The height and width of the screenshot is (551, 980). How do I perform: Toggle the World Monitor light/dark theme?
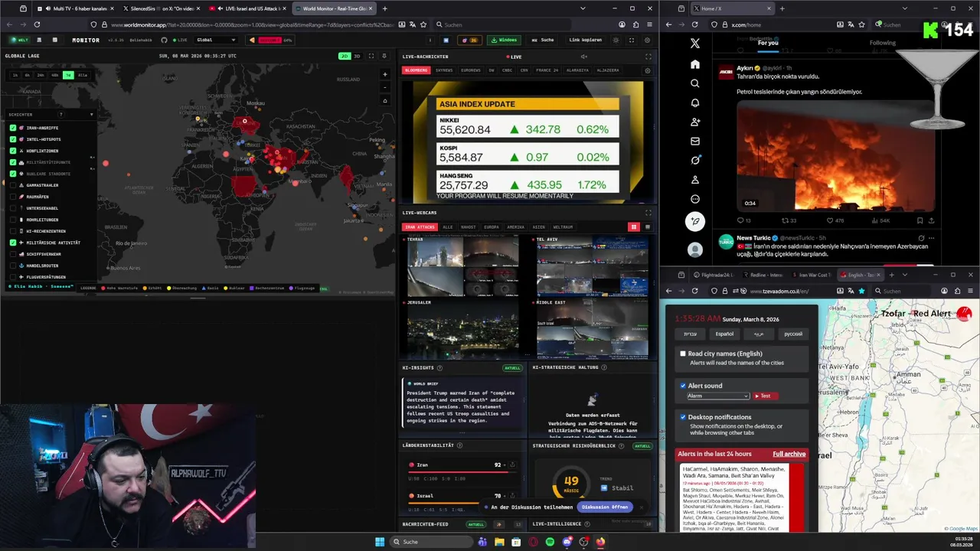click(x=616, y=40)
